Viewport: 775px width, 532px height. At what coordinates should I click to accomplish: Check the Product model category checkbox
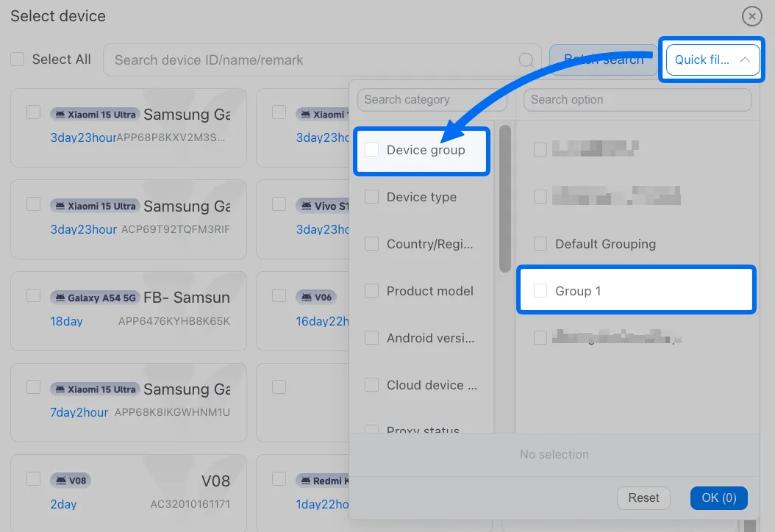click(371, 290)
